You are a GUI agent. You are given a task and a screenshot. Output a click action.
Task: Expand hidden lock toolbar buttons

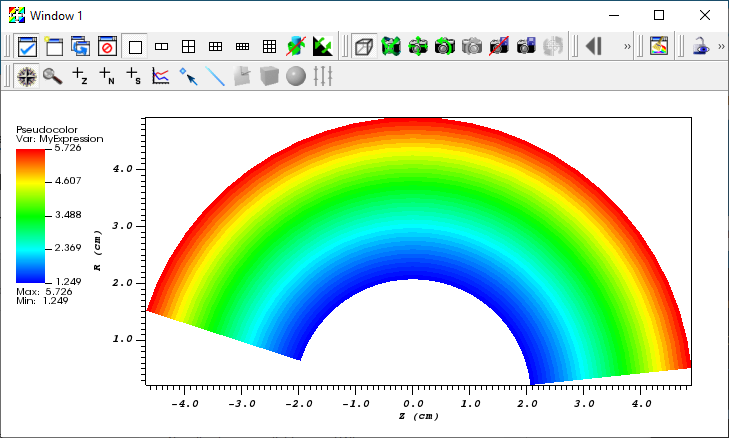(721, 46)
